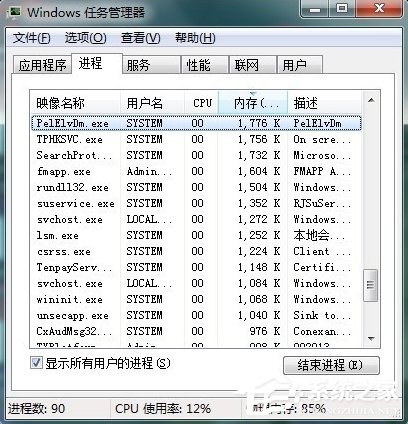
Task: Click the 结束进程(E) button
Action: pos(331,365)
